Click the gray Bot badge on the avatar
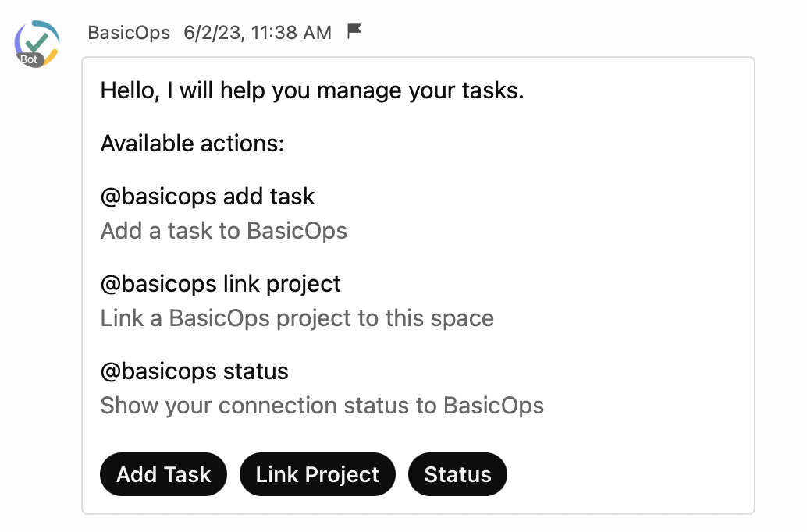 click(29, 60)
